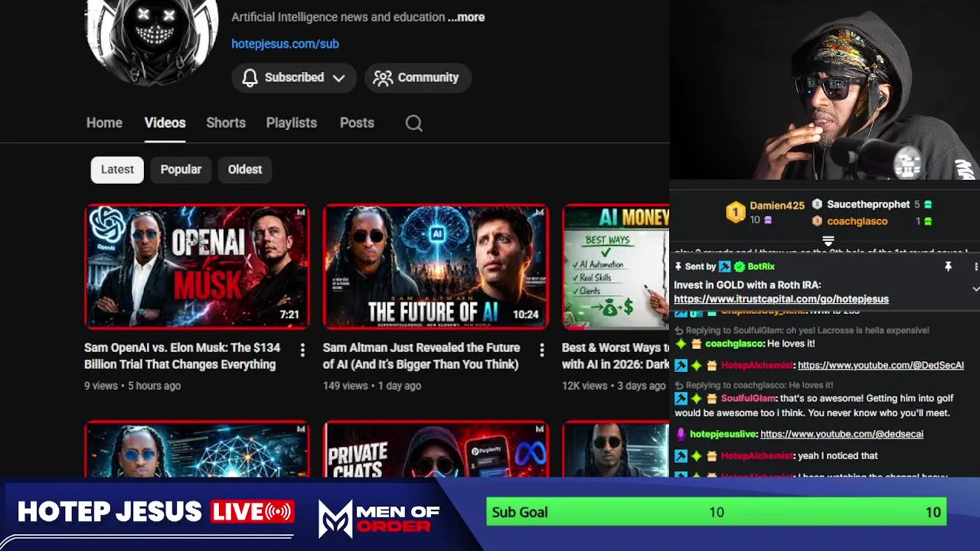Expand the Subscribed dropdown chevron
980x551 pixels.
coord(338,78)
